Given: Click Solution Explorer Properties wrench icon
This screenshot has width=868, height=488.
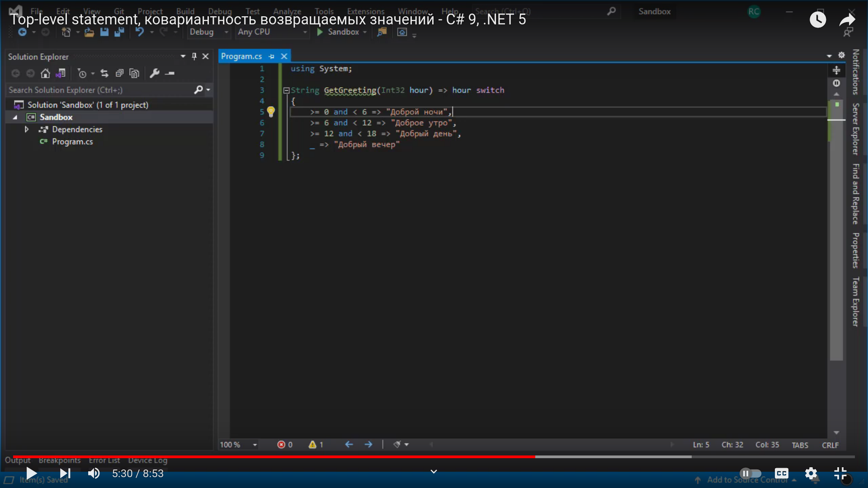Looking at the screenshot, I should 155,73.
